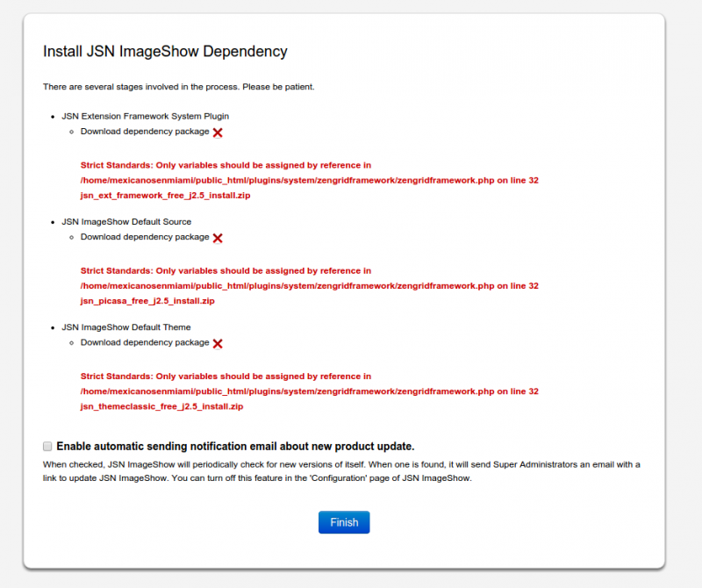
Task: Select 'JSN Extension Framework System Plugin' text
Action: tap(145, 116)
